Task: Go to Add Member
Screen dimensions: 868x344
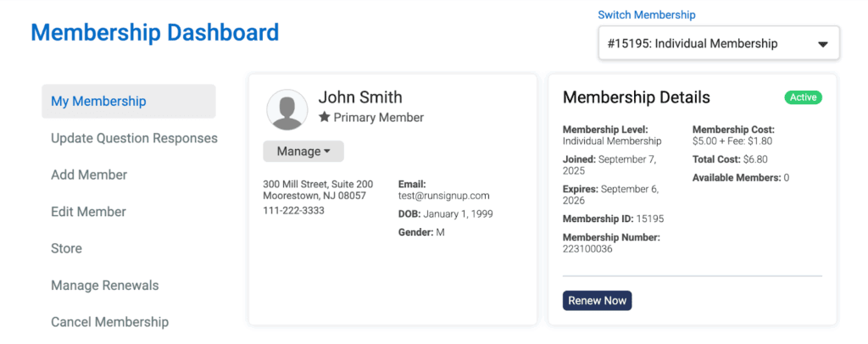Action: 89,175
